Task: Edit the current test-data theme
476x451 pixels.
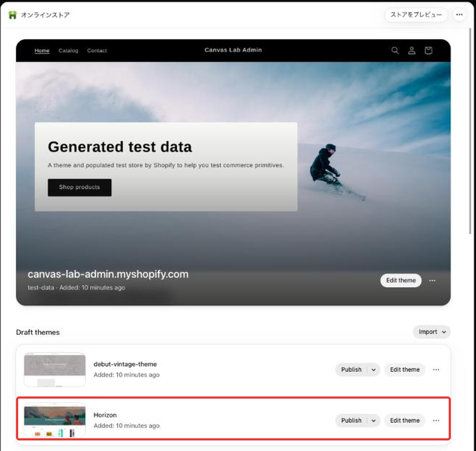Action: tap(401, 280)
